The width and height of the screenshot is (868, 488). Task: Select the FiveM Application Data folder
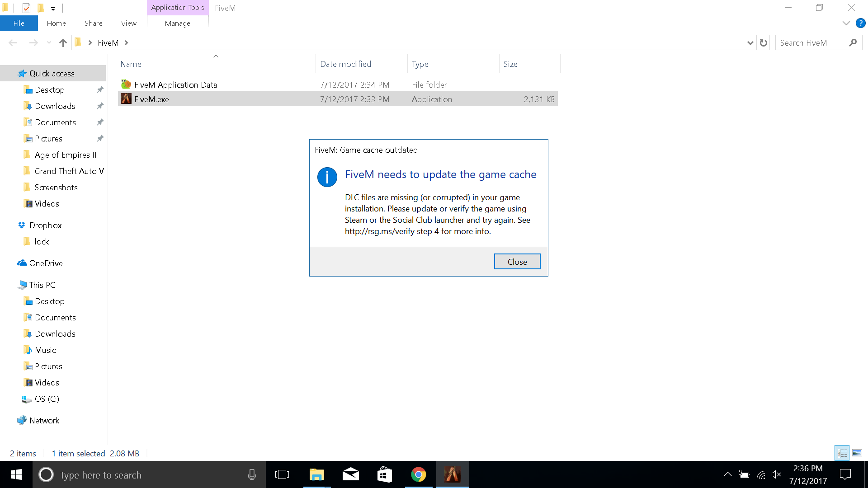[338, 84]
